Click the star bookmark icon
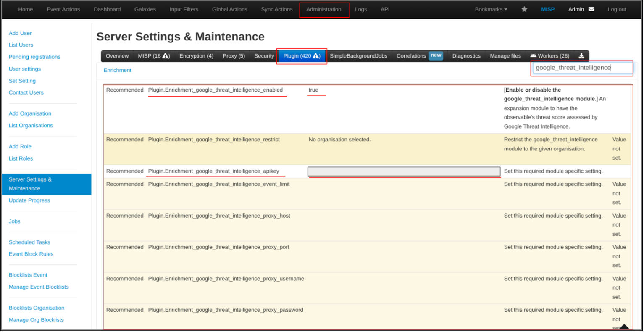This screenshot has height=332, width=644. 524,9
